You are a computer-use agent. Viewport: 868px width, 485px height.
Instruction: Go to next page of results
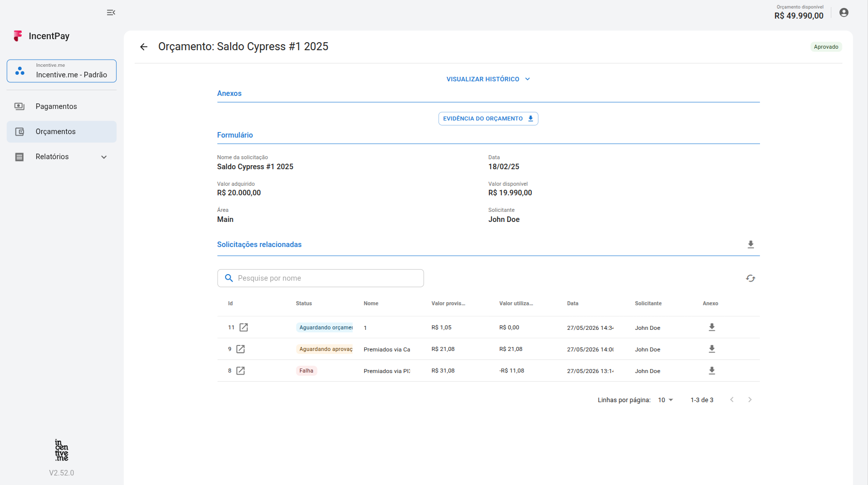(x=750, y=400)
